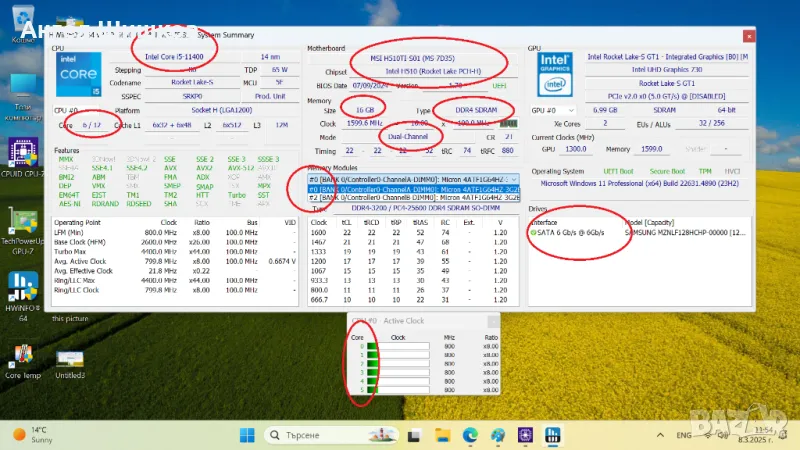Click the Intel Graphics logo in the GPU section
800x450 pixels.
coord(554,75)
